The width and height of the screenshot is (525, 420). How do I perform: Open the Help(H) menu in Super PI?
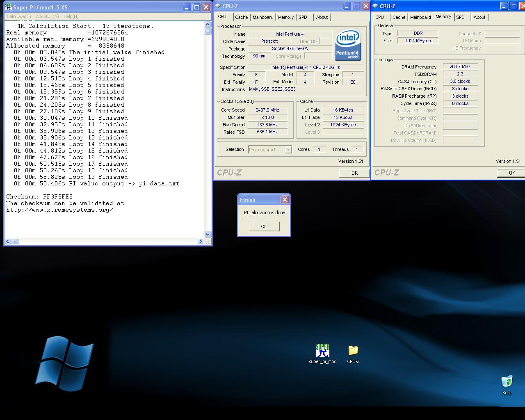tap(71, 16)
